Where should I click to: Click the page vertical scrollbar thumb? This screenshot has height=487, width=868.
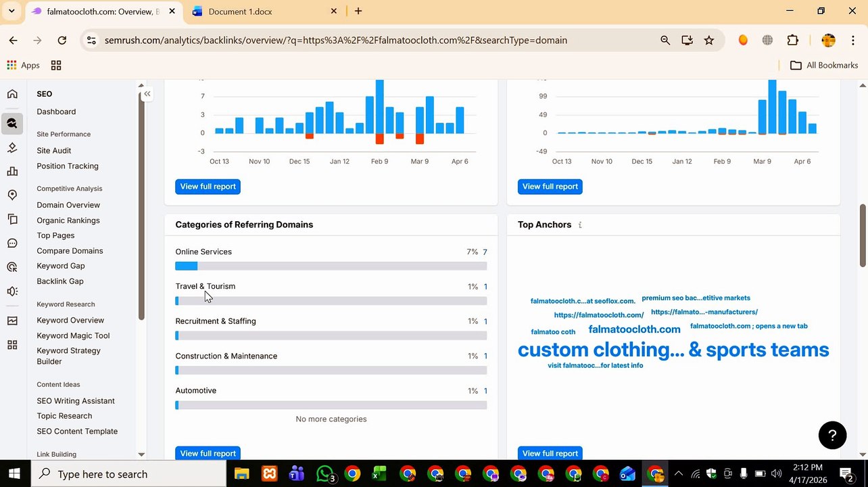tap(863, 235)
